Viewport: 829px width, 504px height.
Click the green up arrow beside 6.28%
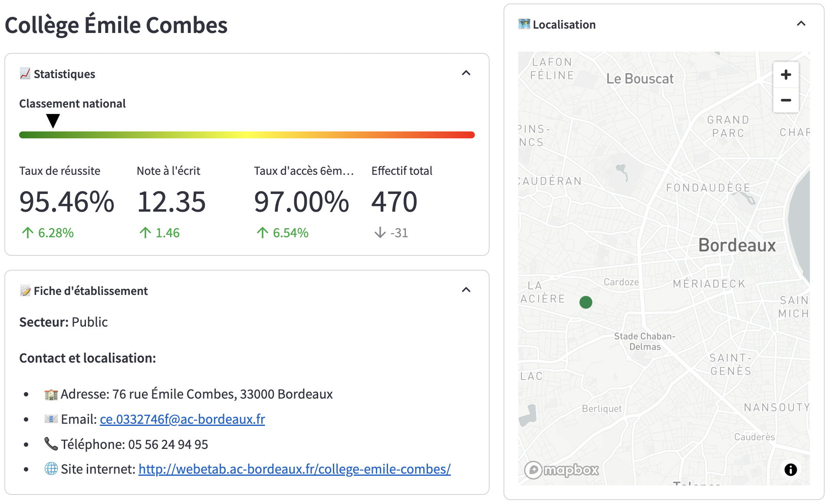(x=28, y=233)
